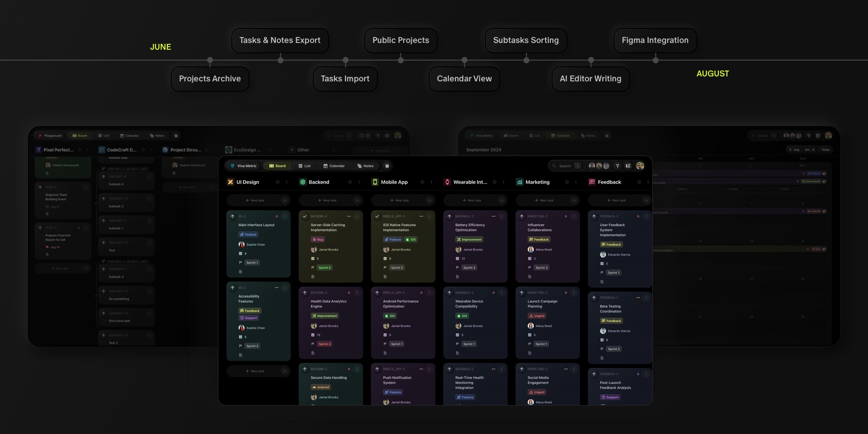
Task: Click the Today button in calendar view
Action: [826, 150]
